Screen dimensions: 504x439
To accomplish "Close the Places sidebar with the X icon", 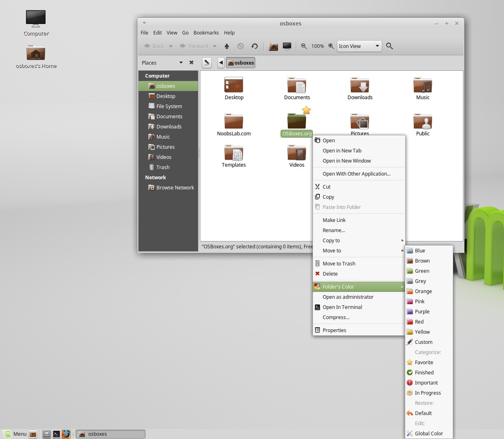I will click(191, 63).
